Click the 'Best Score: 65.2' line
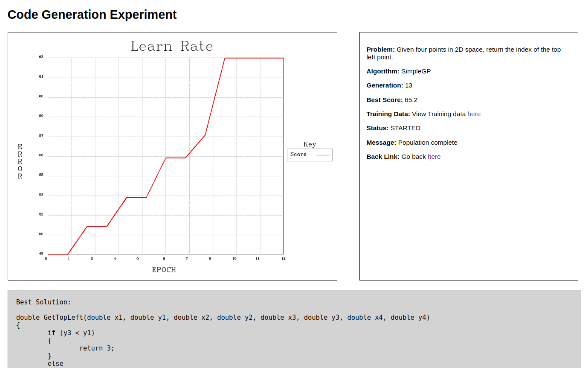Screen dimensions: 588x368 pyautogui.click(x=392, y=100)
